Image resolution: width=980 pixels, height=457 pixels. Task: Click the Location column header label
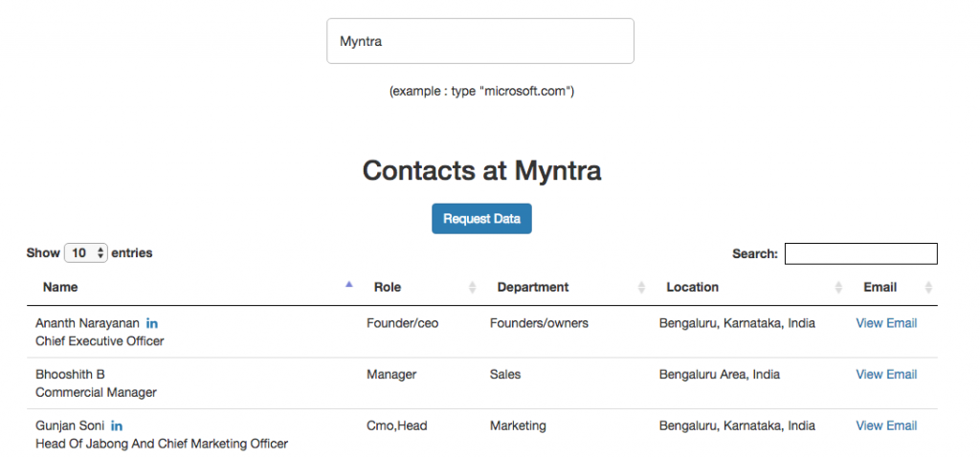point(693,287)
